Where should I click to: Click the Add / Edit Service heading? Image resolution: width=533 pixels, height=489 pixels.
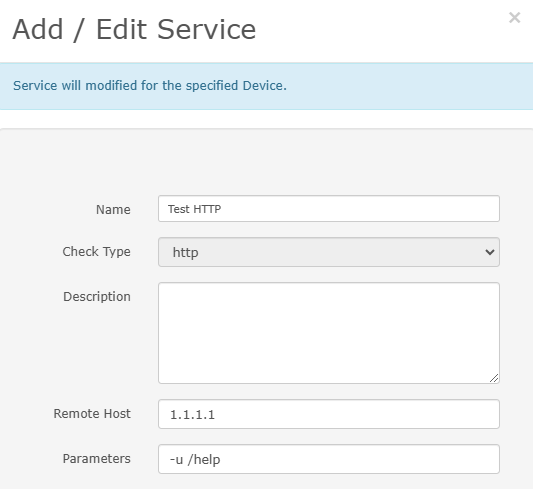pos(134,30)
